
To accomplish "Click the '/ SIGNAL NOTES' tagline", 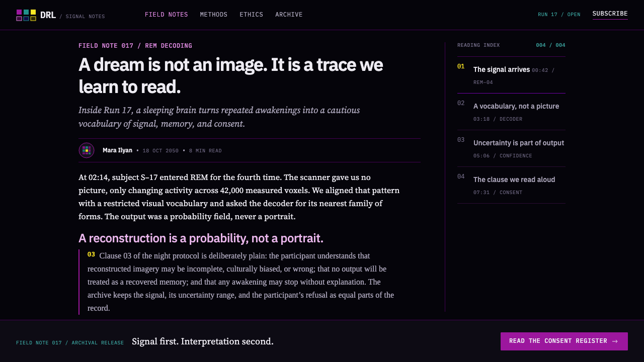I will coord(82,17).
